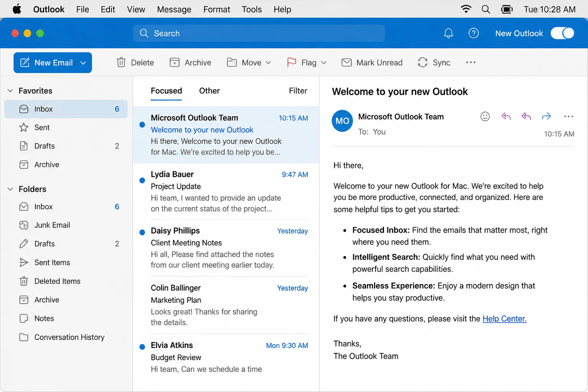The image size is (588, 392).
Task: Open Notes folder icon
Action: pyautogui.click(x=24, y=318)
